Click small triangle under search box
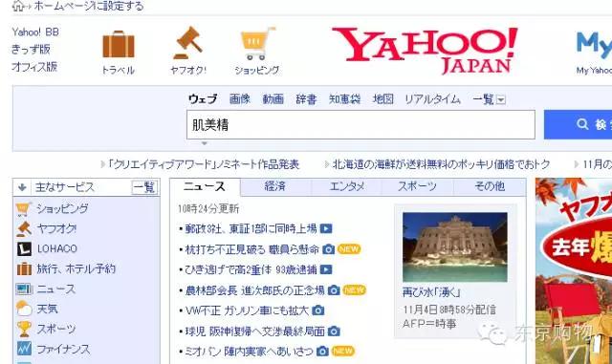The image size is (612, 364). pos(204,143)
